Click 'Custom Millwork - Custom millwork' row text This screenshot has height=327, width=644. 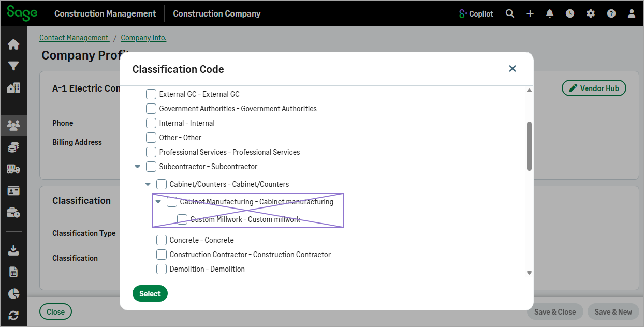pos(245,219)
